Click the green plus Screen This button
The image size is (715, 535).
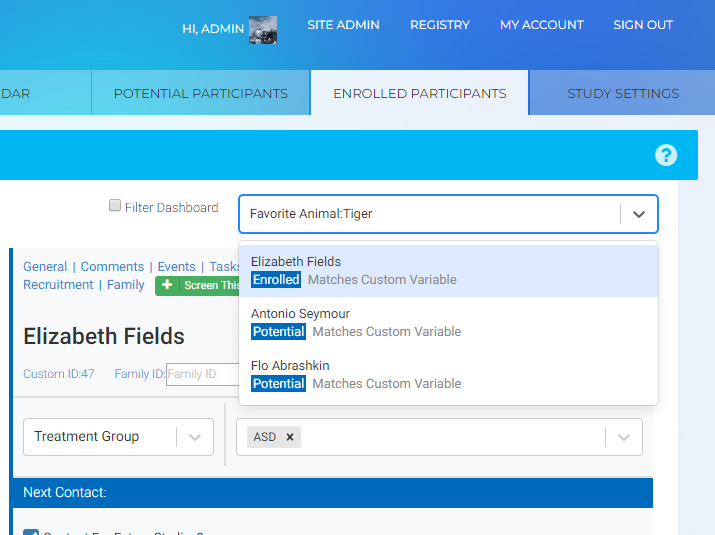click(x=197, y=285)
